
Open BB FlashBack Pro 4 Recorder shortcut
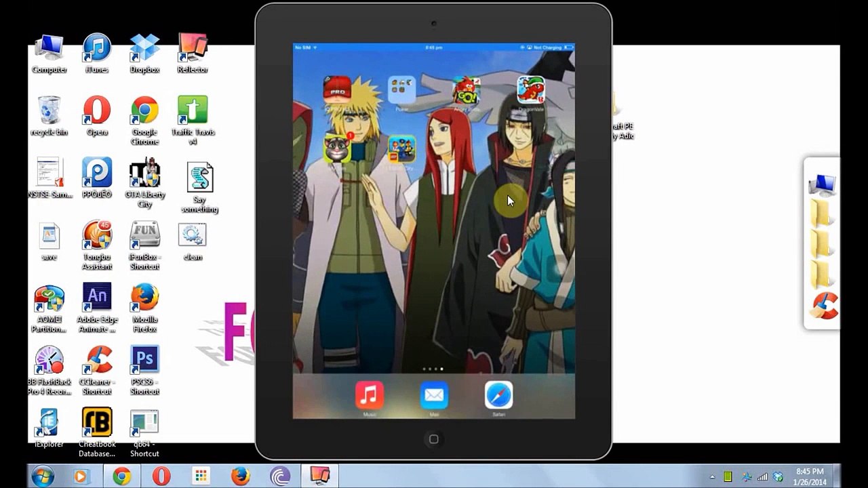[50, 371]
